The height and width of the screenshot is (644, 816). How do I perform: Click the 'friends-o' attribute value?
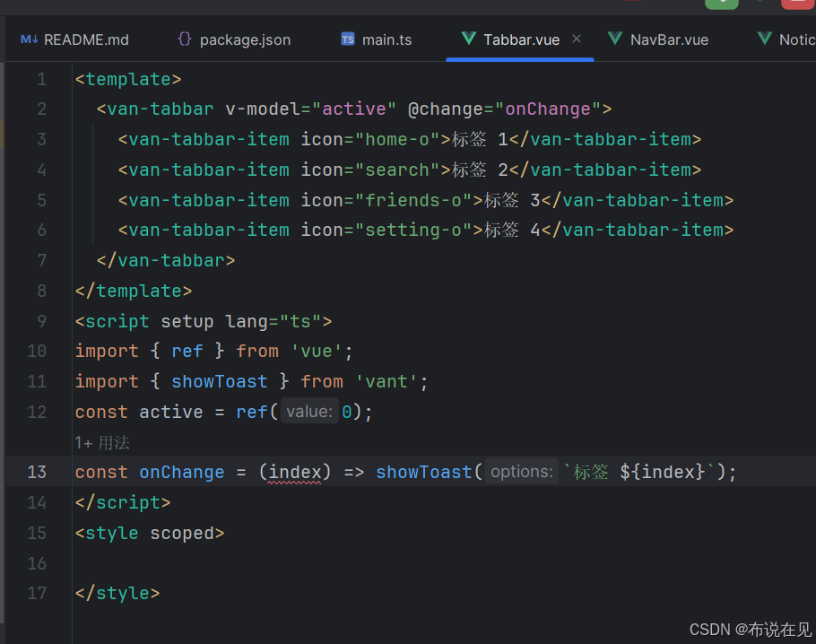click(x=413, y=200)
